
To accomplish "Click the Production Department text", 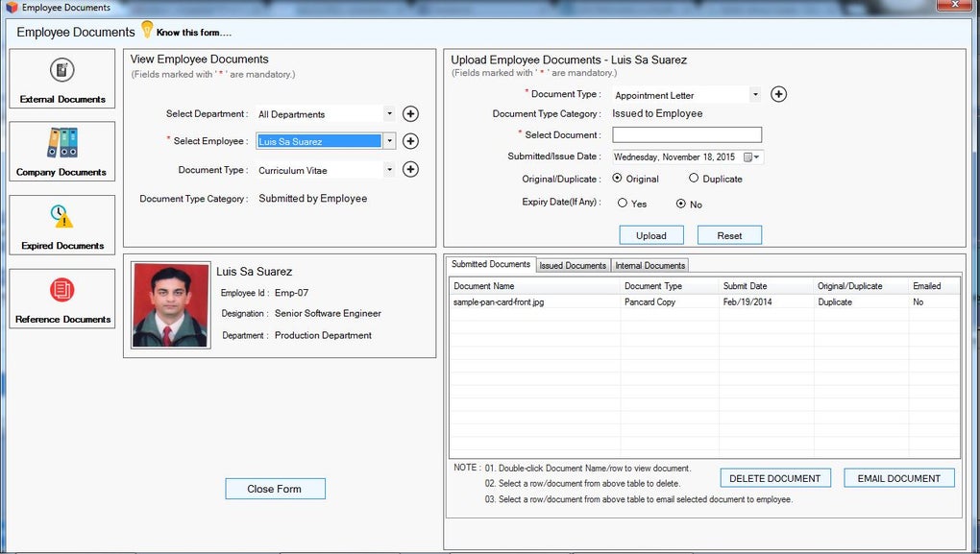I will 323,335.
